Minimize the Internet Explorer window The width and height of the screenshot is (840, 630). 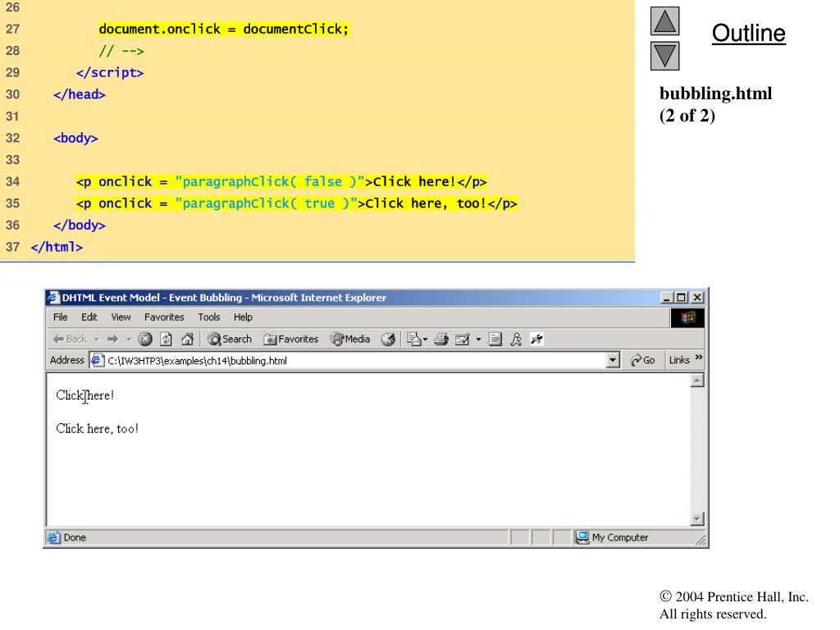666,297
